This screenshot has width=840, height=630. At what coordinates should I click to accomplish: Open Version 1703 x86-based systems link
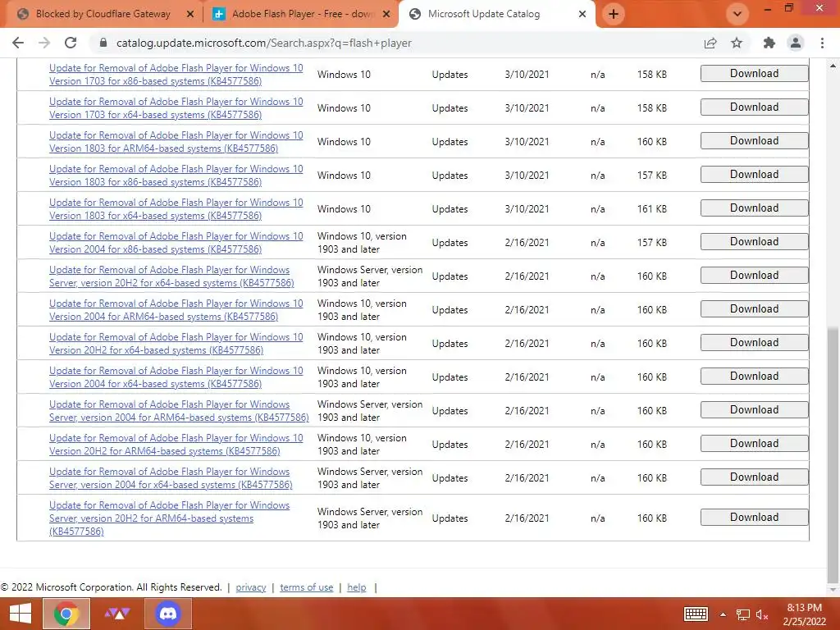pos(176,75)
